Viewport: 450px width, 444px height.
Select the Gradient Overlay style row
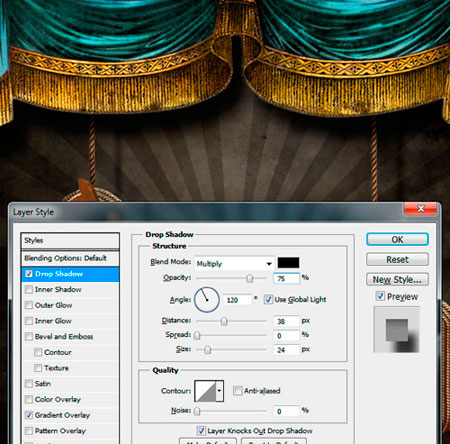pos(70,415)
